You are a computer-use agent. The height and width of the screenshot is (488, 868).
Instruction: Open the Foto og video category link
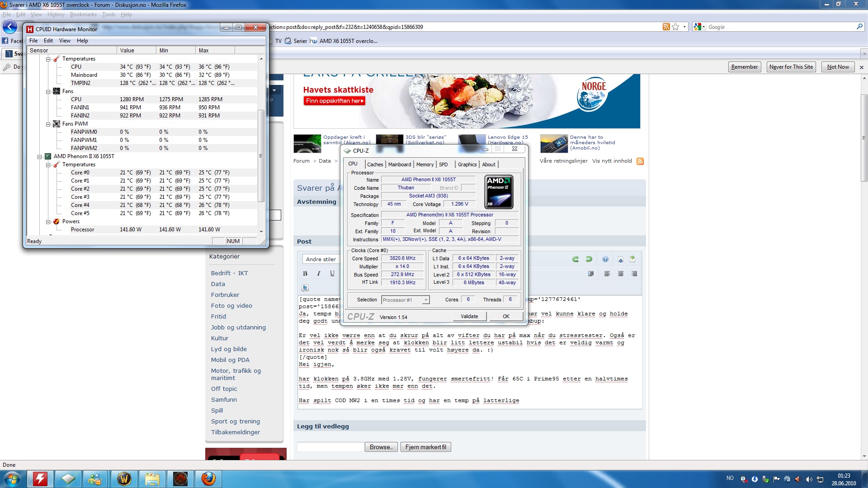coord(231,306)
